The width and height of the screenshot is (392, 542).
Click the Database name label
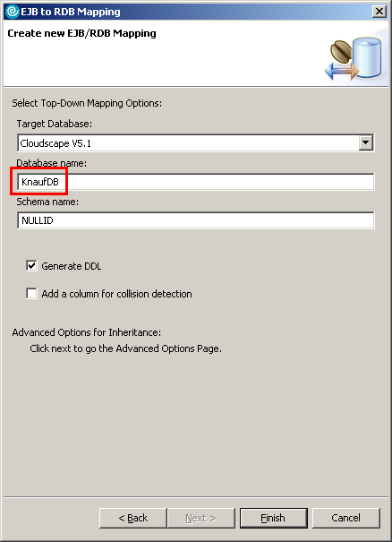click(x=51, y=163)
